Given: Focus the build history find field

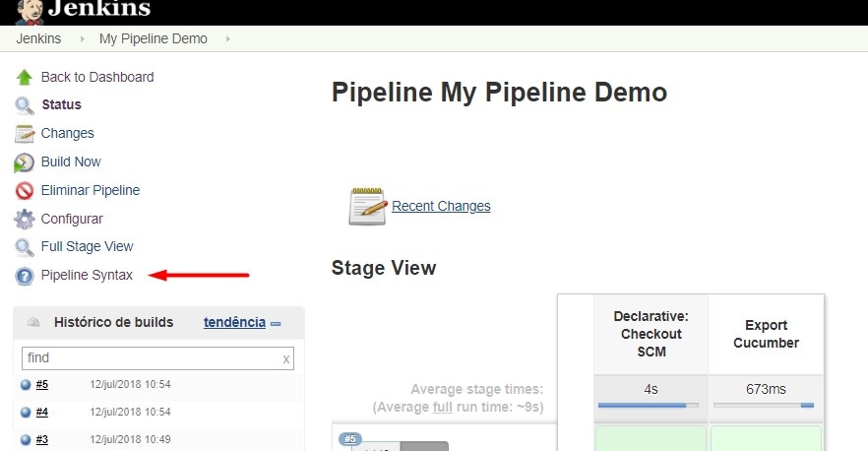Looking at the screenshot, I should [x=157, y=358].
